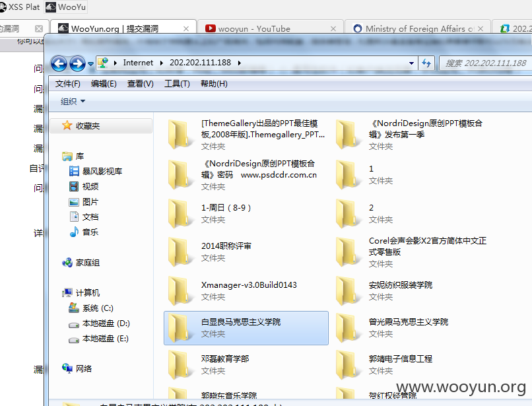Select the 邓磊教育学部 folder icon

click(x=179, y=364)
